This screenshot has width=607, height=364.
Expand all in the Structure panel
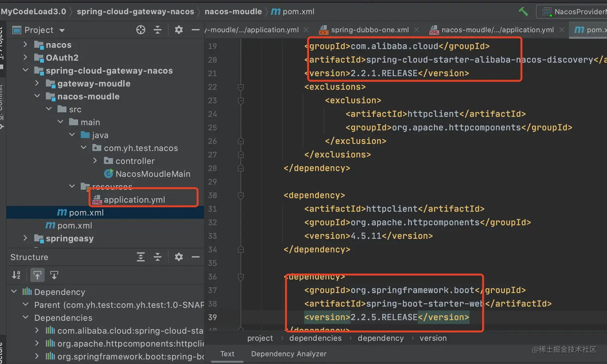141,257
